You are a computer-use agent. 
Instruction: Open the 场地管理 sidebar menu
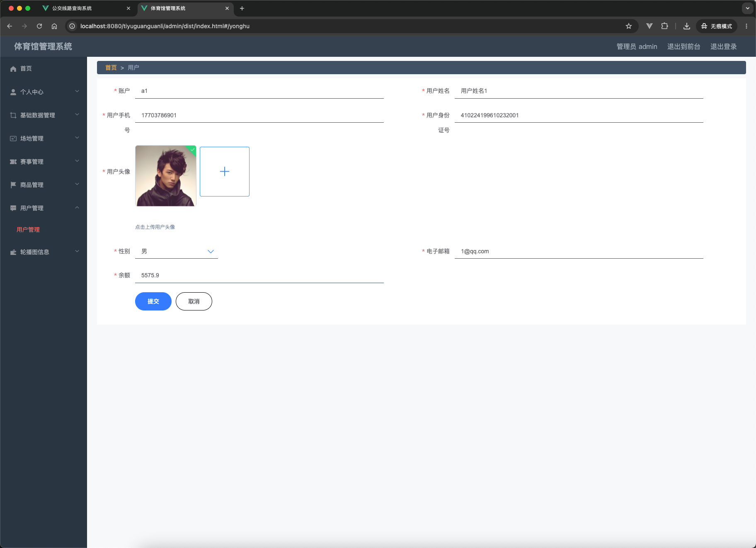(44, 138)
